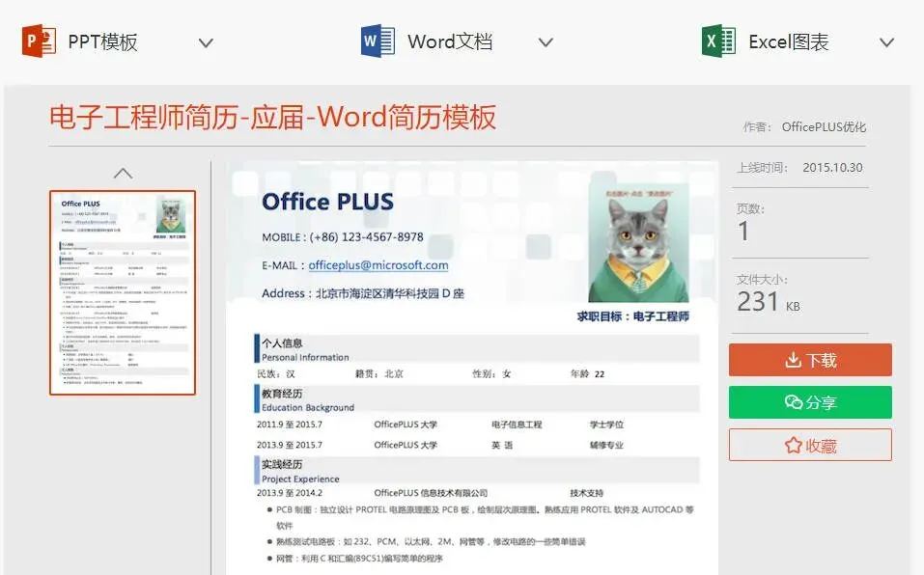Click the up arrow above the thumbnail
The image size is (924, 575).
123,173
